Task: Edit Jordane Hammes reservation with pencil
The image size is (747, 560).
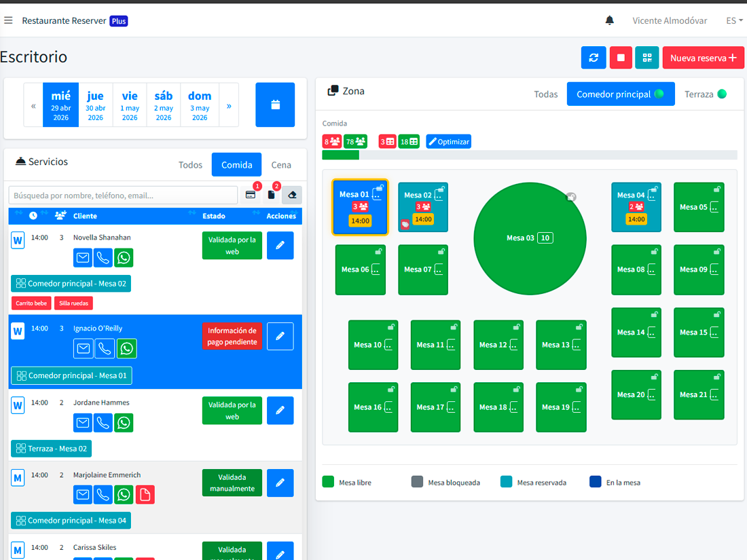Action: tap(280, 411)
